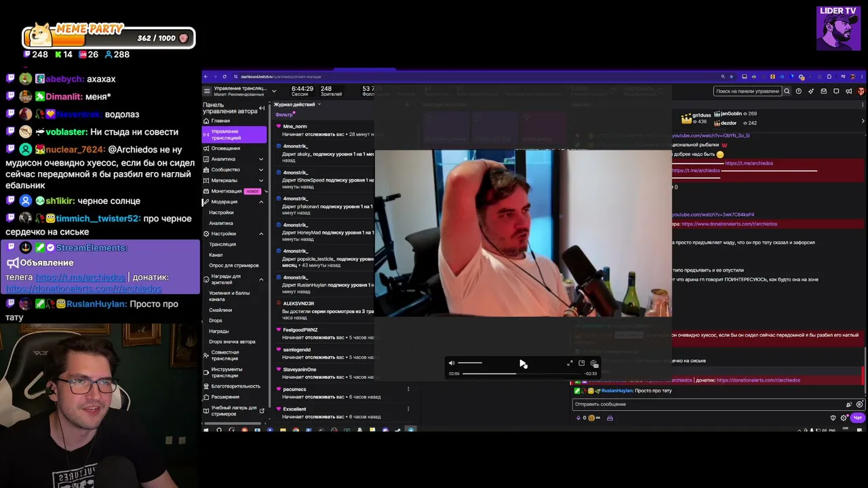Collapse the Награды для зрителей section
868x488 pixels.
261,279
